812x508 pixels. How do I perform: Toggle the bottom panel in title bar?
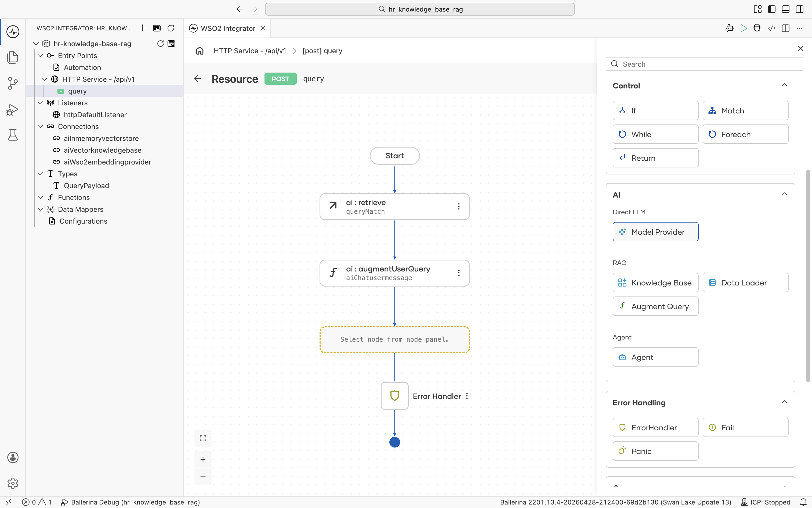point(785,9)
